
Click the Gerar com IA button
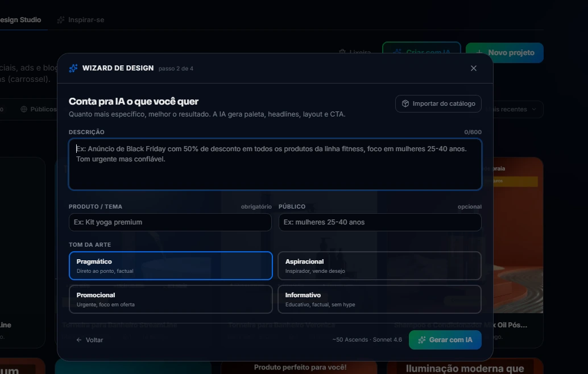(x=445, y=340)
